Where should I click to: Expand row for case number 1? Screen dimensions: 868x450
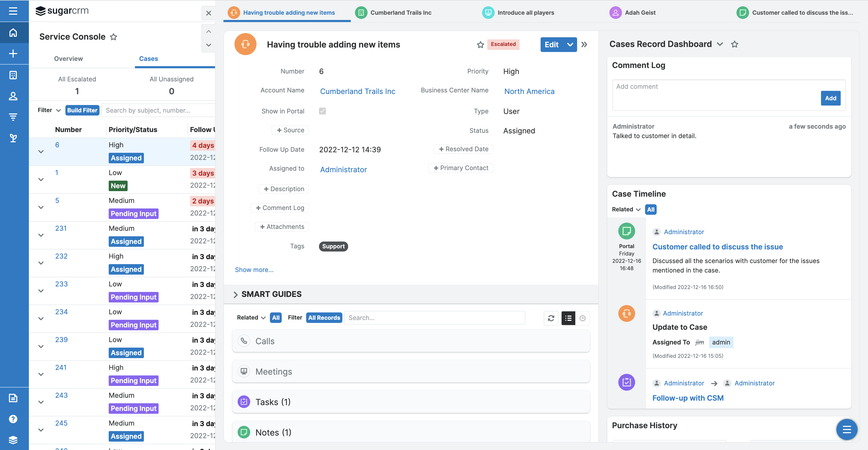pyautogui.click(x=41, y=179)
